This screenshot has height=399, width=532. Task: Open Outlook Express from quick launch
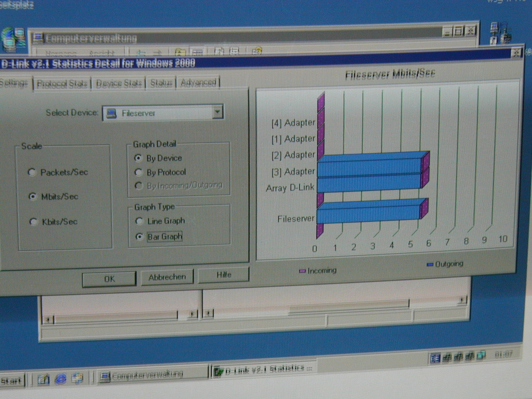click(x=77, y=378)
